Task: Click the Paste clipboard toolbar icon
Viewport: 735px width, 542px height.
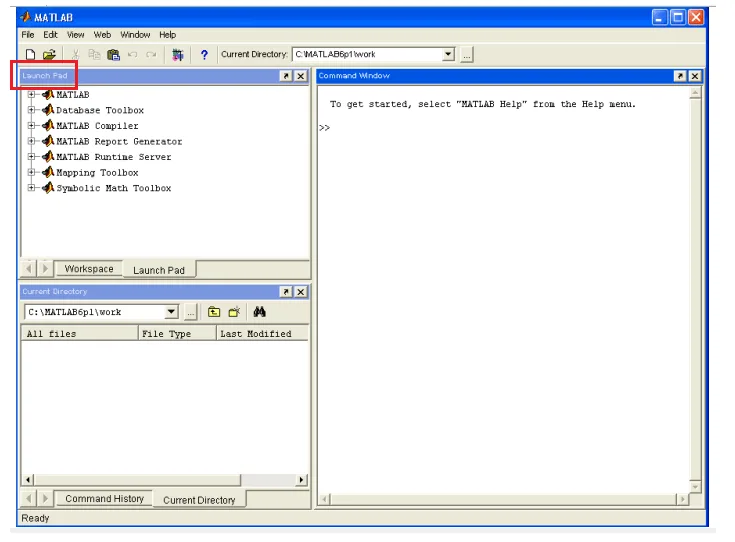Action: click(x=113, y=55)
